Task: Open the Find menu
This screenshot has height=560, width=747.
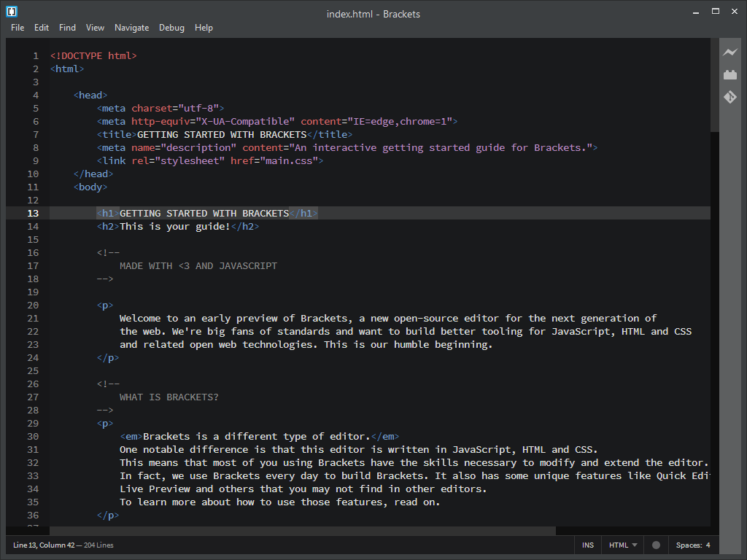Action: coord(67,28)
